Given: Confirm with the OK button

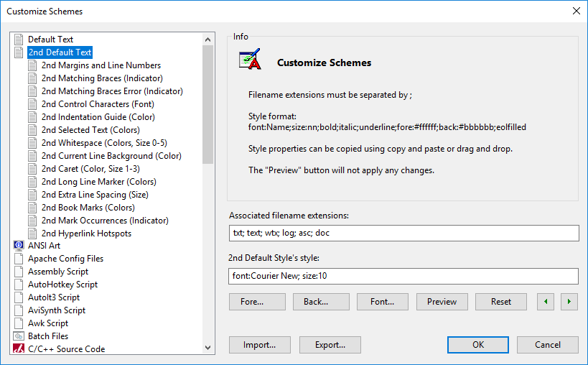Looking at the screenshot, I should click(x=478, y=345).
